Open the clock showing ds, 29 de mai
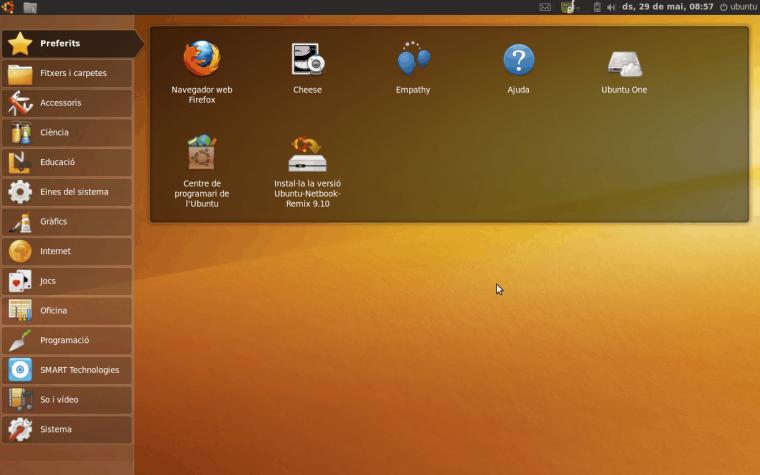 click(667, 7)
